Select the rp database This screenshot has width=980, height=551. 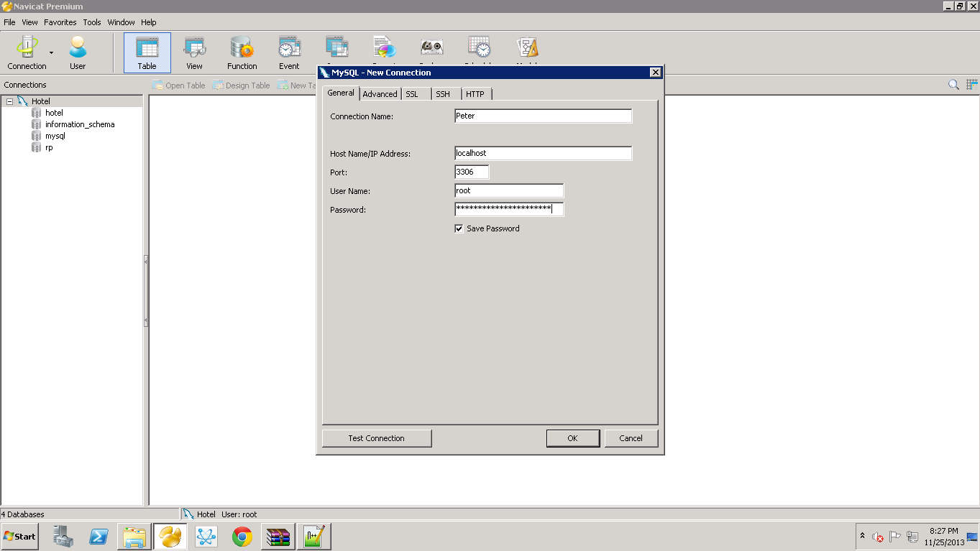coord(48,147)
